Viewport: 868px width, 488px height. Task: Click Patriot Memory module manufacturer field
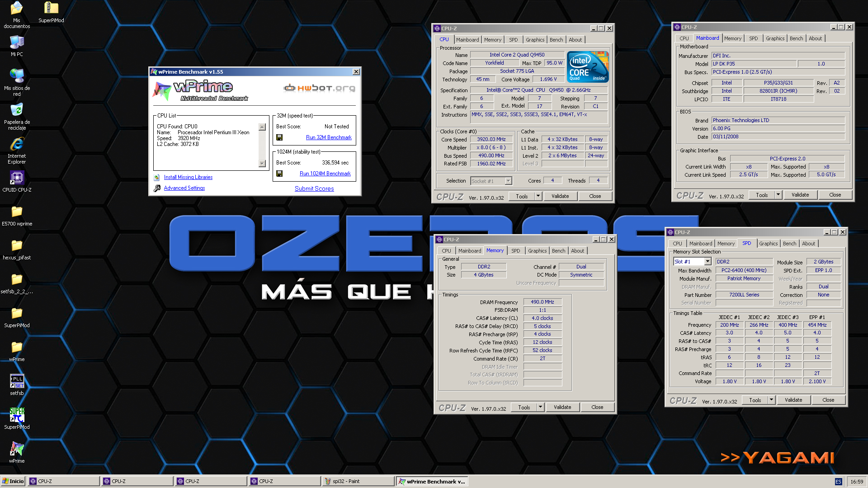[x=744, y=278]
